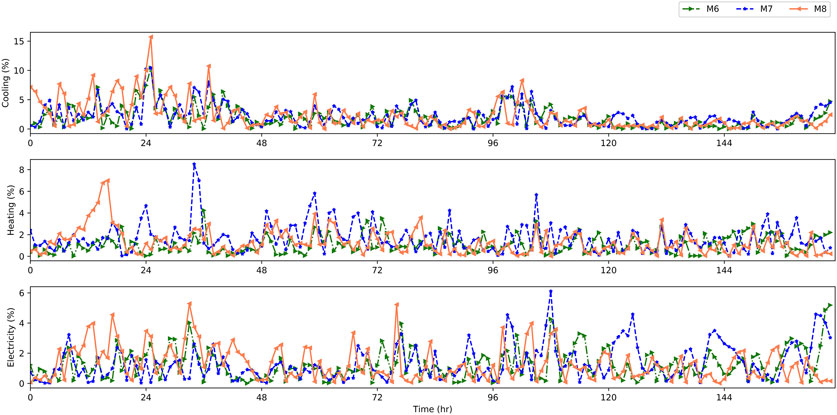837x415 pixels.
Task: Click the 144 tick on Cooling x-axis
Action: click(x=724, y=143)
